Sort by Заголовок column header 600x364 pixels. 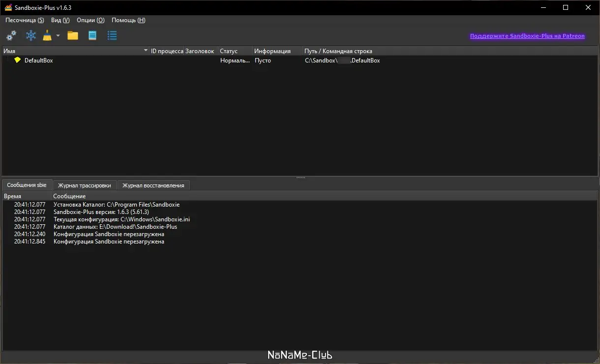pos(201,51)
